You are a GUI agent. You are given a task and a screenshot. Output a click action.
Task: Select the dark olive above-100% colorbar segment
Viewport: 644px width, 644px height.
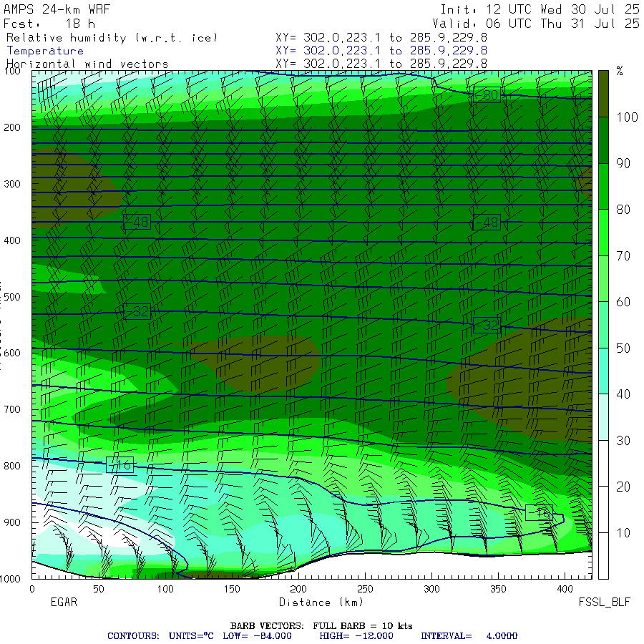(603, 94)
